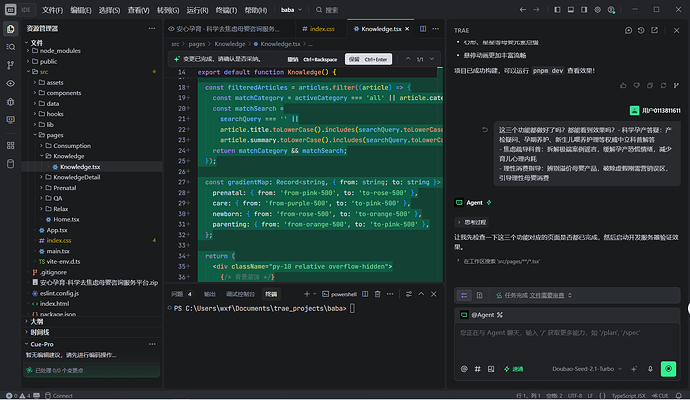Click the 保留 Ctrl+Enter keep button
Screen dimensions: 690x400
point(368,59)
